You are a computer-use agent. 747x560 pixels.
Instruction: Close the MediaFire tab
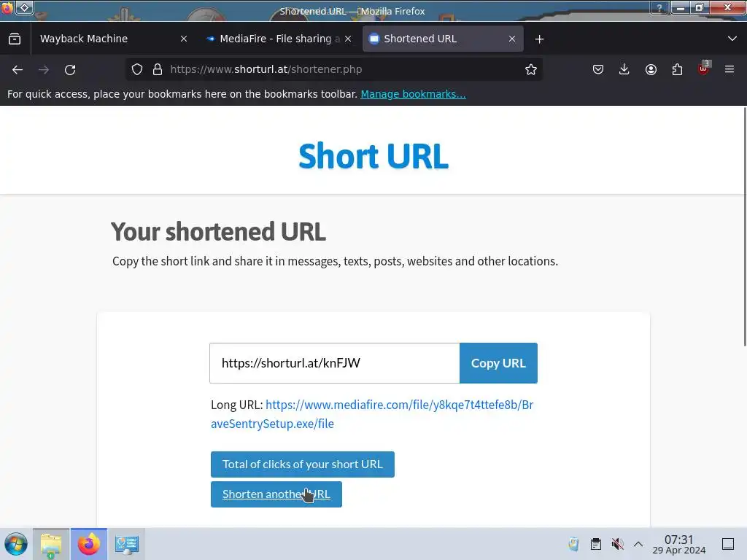tap(348, 39)
